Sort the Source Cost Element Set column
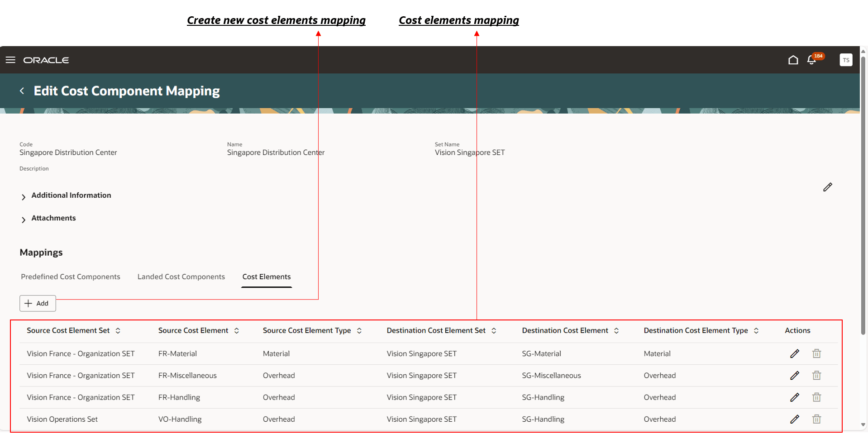868x434 pixels. (x=118, y=330)
